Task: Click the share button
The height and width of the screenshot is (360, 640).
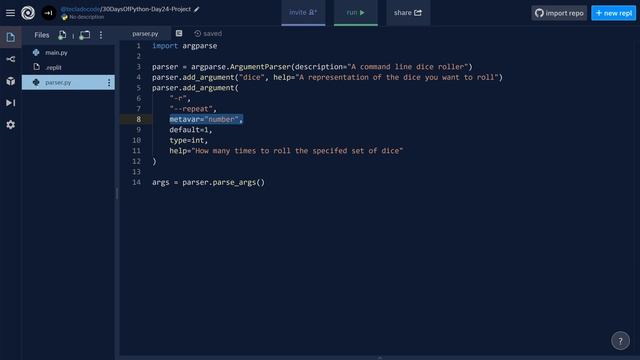Action: [408, 13]
